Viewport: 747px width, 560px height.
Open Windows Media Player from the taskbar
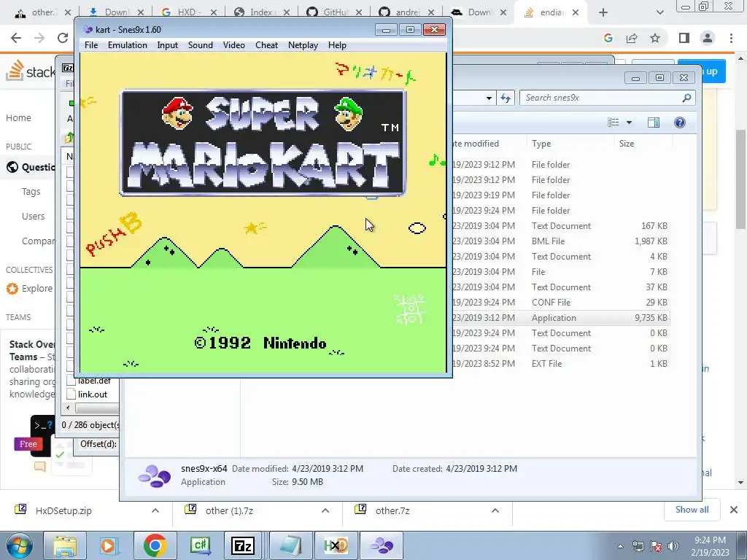point(109,545)
